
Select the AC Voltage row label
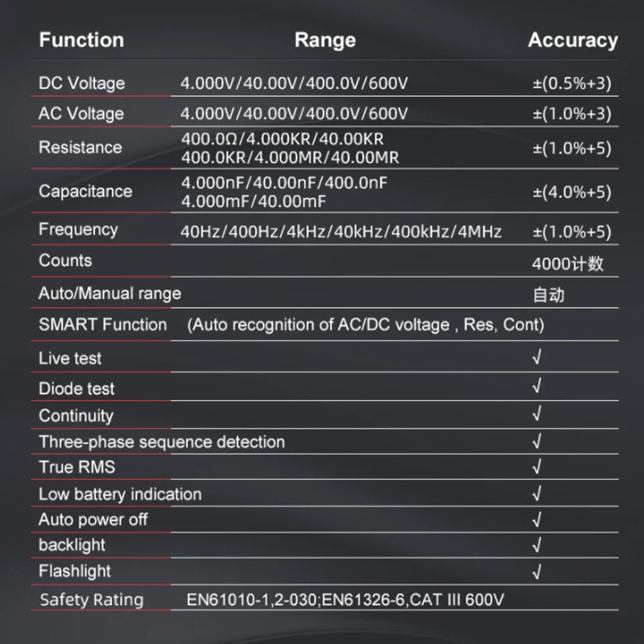81,114
